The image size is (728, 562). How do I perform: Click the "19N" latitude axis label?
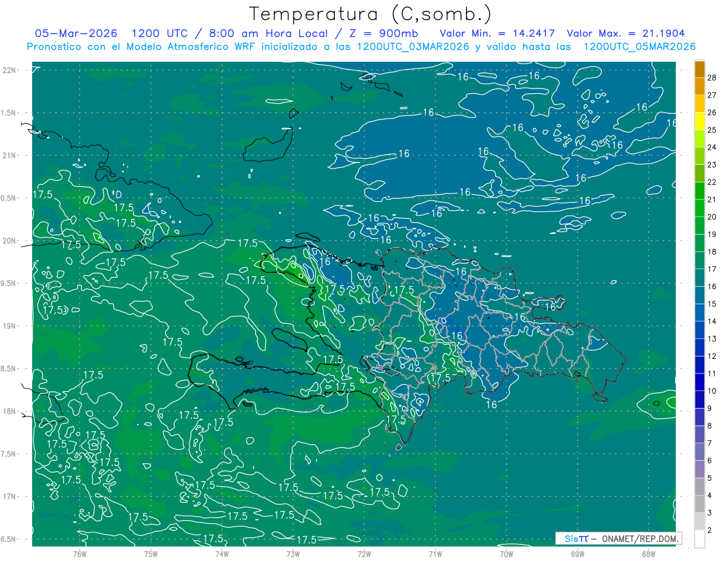[x=9, y=326]
